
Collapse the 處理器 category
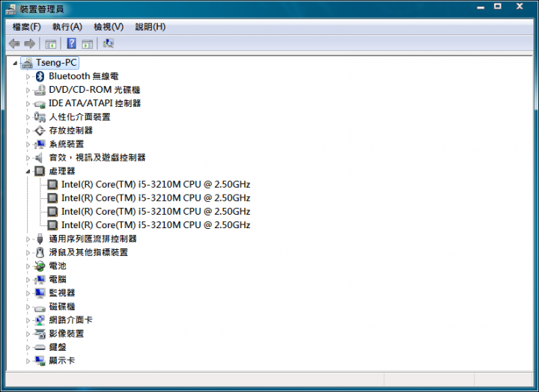point(28,171)
